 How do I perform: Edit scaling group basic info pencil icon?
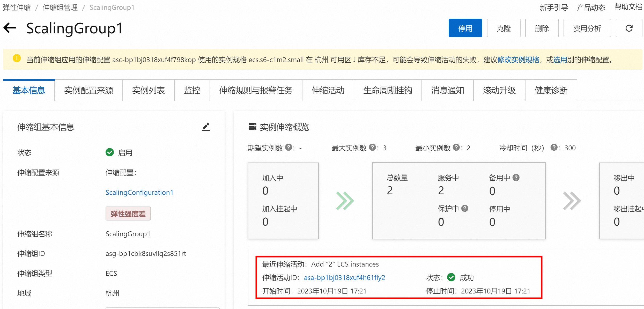[206, 127]
